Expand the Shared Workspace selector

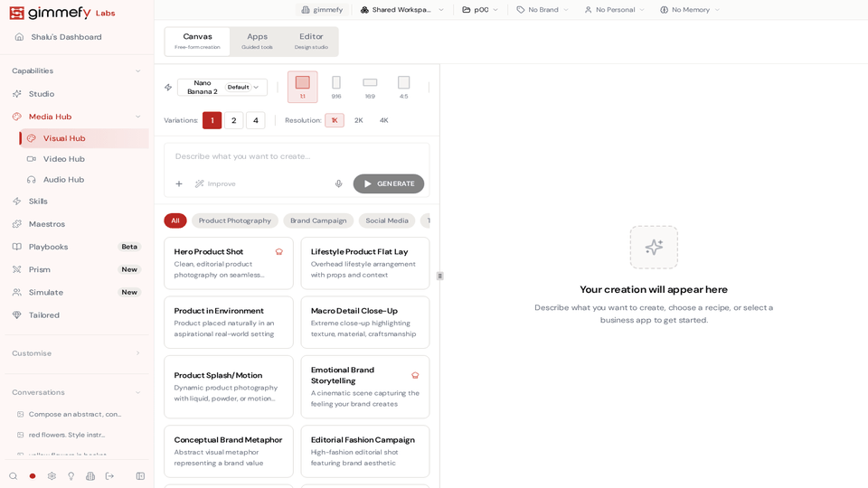click(402, 10)
